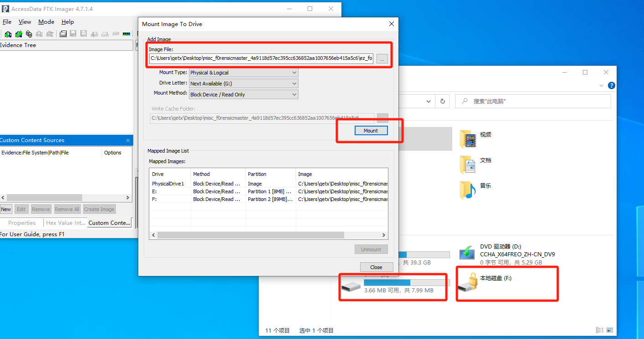Open the Help menu

68,21
